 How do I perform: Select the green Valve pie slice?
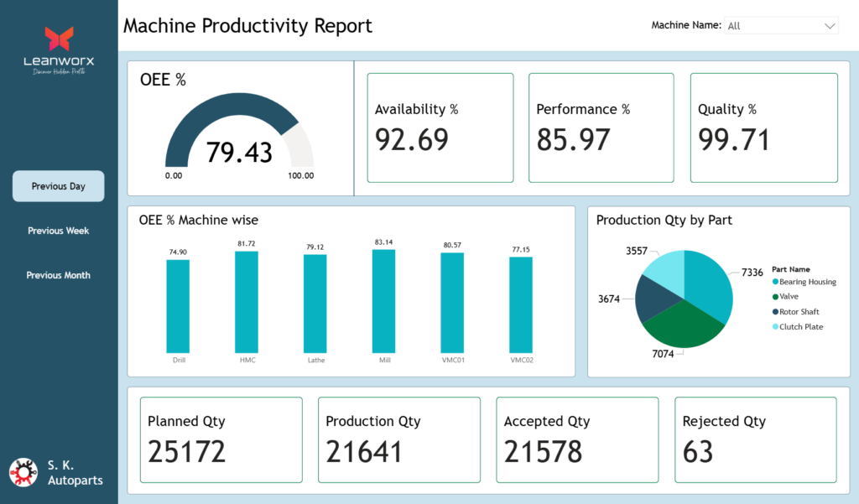point(679,324)
